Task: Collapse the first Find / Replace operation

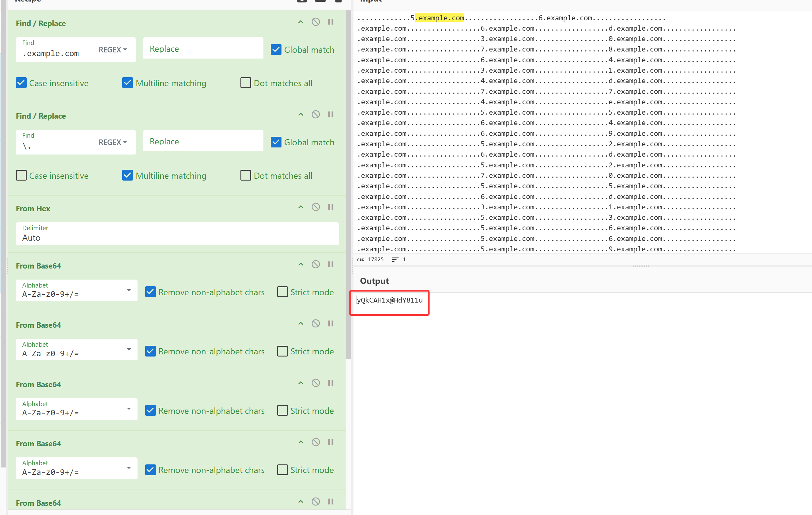Action: [300, 22]
